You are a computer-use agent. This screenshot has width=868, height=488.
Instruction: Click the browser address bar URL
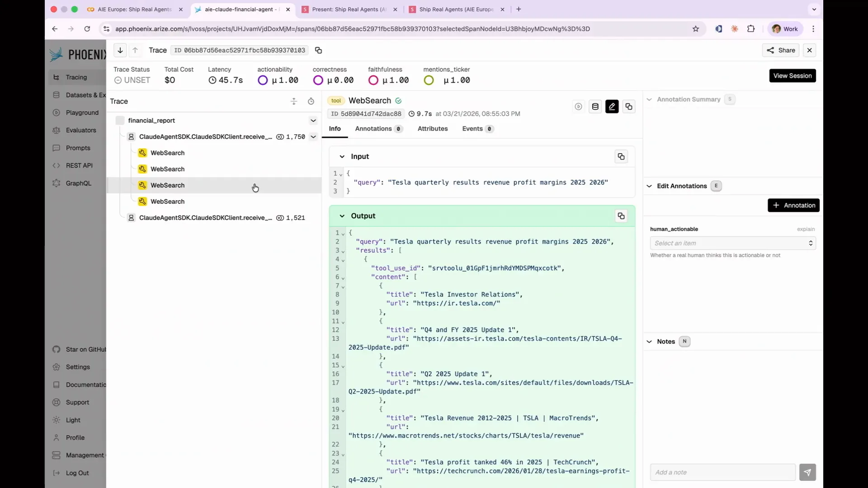pos(352,29)
